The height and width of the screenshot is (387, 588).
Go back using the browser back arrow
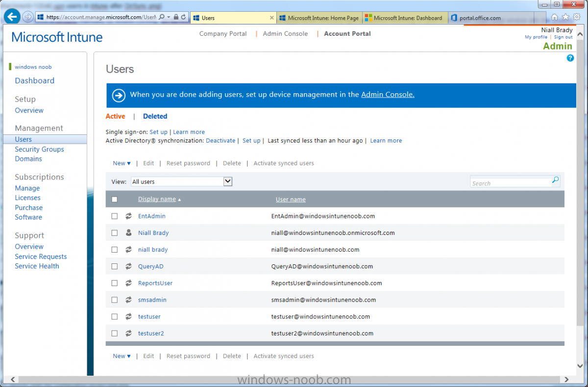point(12,17)
